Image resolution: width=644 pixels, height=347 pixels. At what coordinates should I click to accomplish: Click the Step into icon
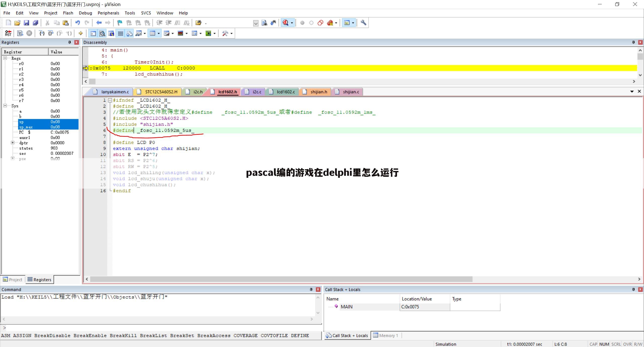pos(42,33)
